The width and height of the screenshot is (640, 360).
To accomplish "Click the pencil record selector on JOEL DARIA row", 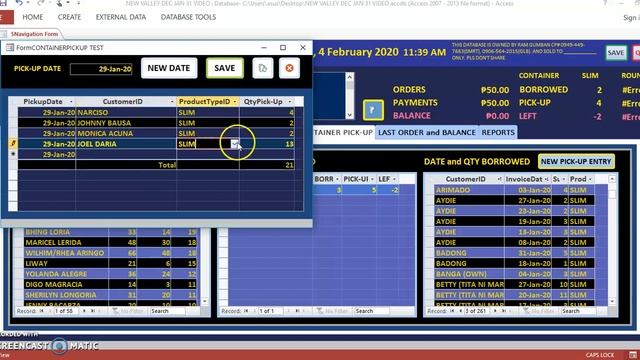I will coord(13,144).
